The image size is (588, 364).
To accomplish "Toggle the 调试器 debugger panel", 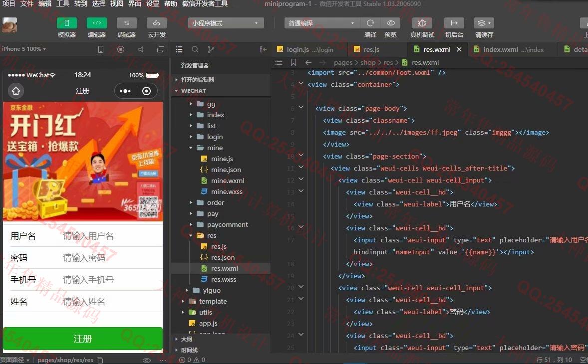I will pos(127,23).
